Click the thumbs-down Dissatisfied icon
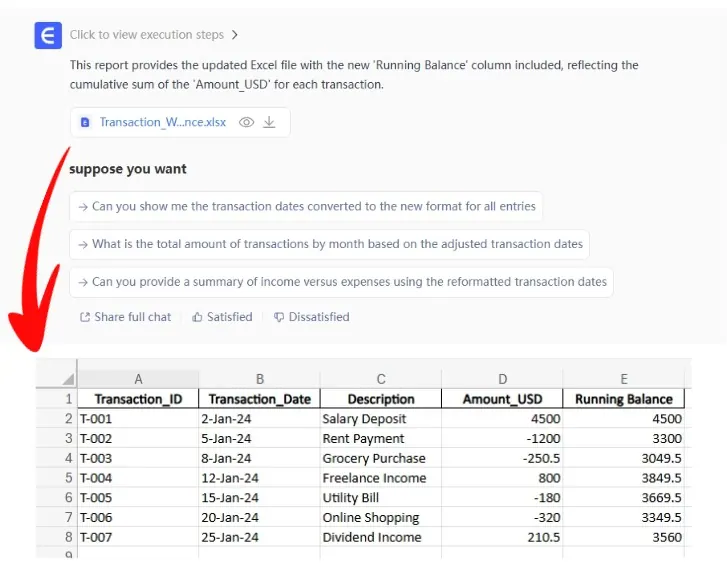The width and height of the screenshot is (727, 573). pos(279,317)
